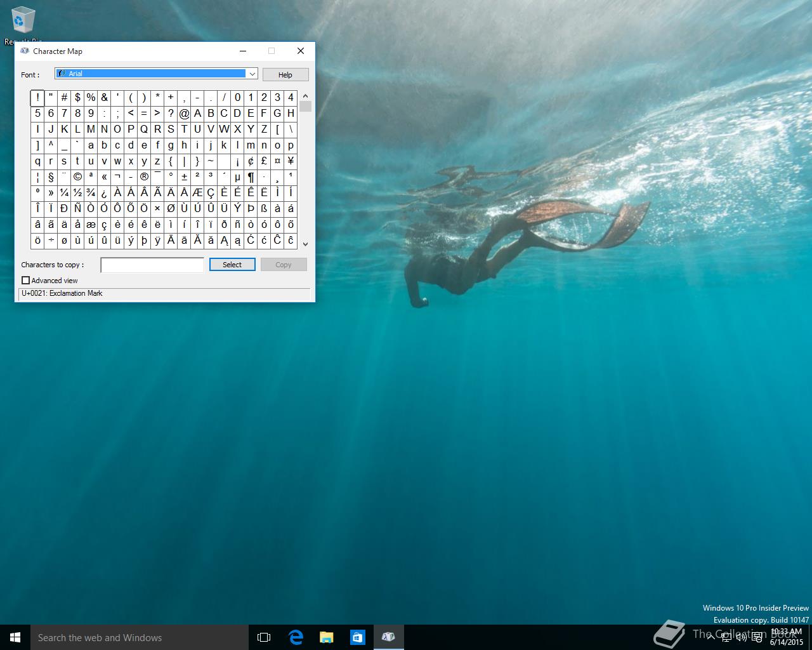Image resolution: width=812 pixels, height=650 pixels.
Task: Select the backslash \ cell
Action: (291, 129)
